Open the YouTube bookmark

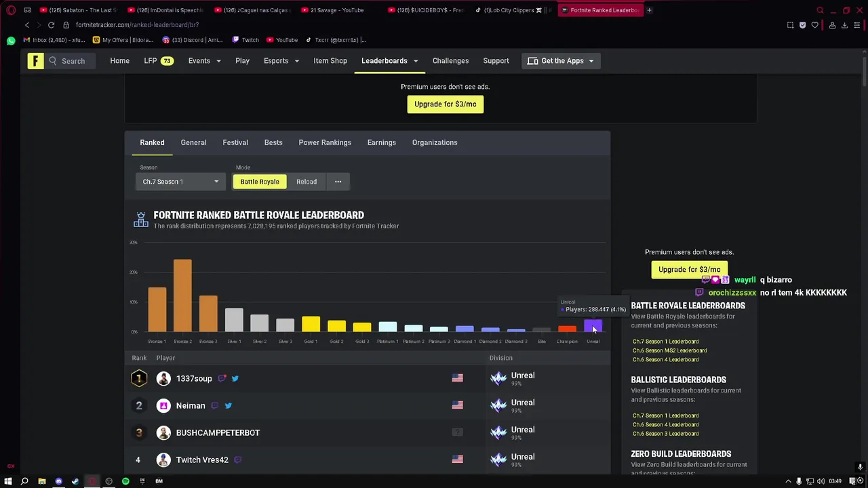pyautogui.click(x=282, y=40)
